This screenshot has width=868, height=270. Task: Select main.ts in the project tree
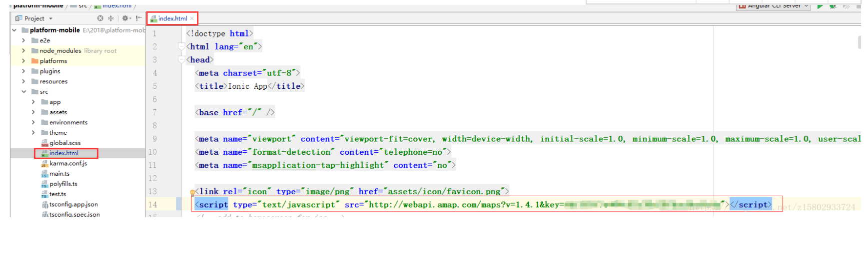[x=59, y=174]
